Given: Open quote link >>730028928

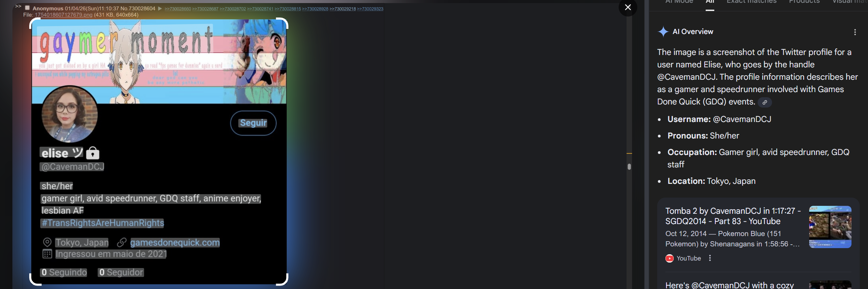Looking at the screenshot, I should click(315, 9).
